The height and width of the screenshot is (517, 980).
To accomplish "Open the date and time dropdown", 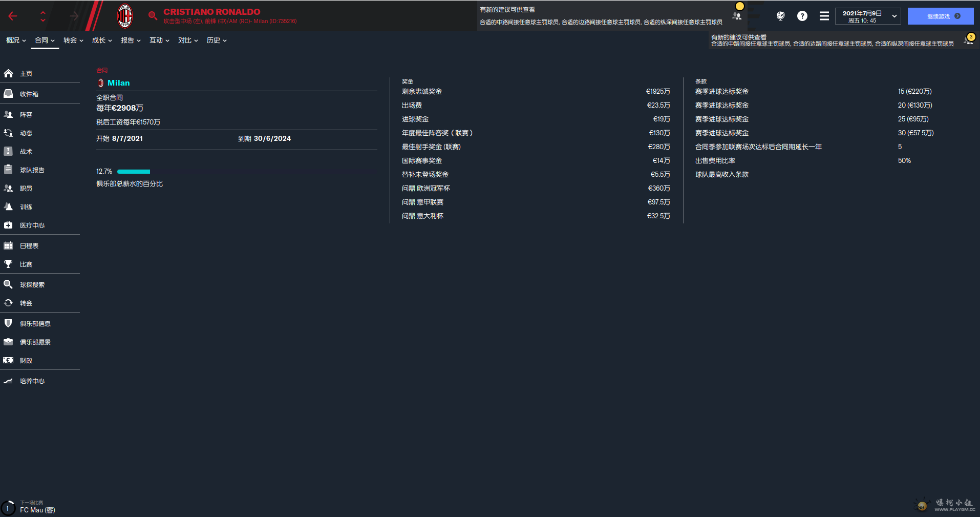I will [868, 16].
